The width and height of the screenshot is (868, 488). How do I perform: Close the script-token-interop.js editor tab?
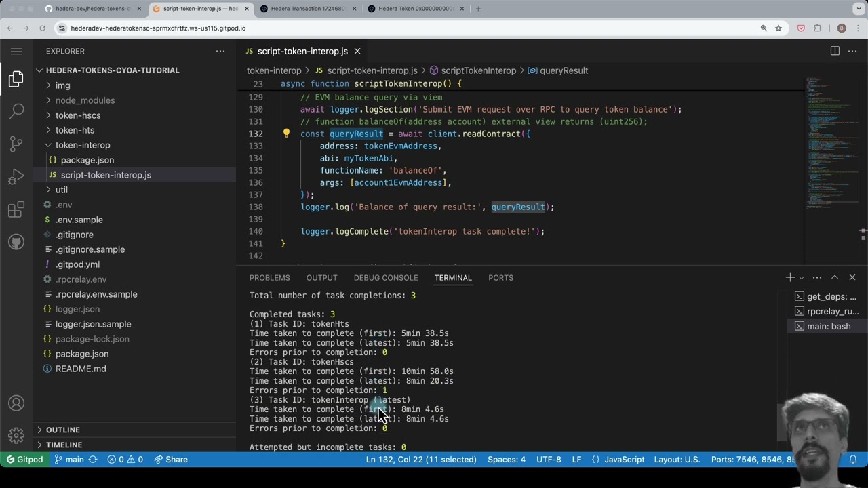[x=357, y=52]
